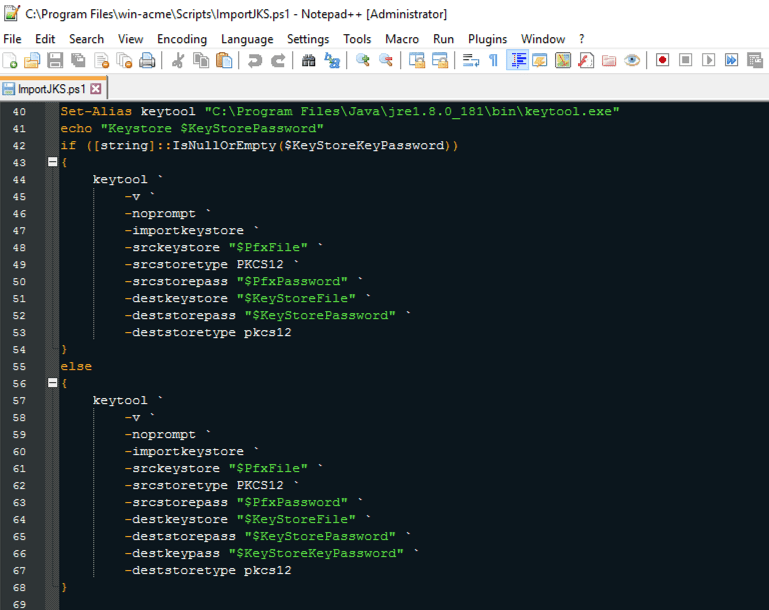Toggle word wrap toolbar button
769x610 pixels.
(471, 60)
